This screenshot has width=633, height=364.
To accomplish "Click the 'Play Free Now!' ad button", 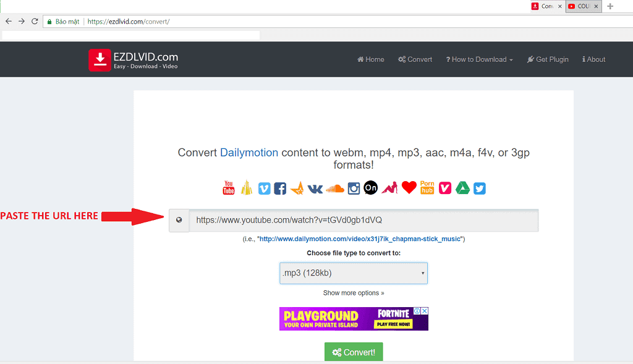I will tap(394, 324).
